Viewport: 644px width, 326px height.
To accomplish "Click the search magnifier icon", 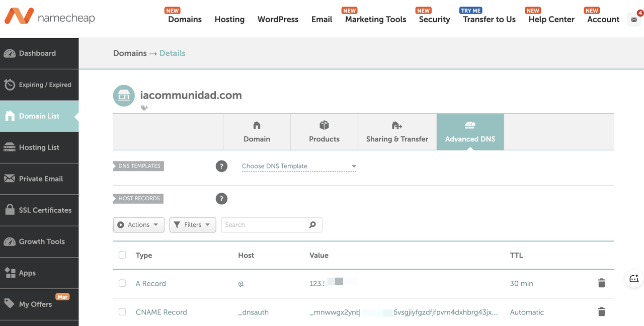I will 312,225.
